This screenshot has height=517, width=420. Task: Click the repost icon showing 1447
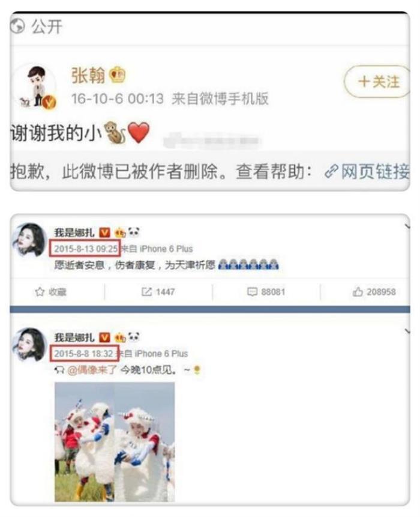click(x=146, y=292)
